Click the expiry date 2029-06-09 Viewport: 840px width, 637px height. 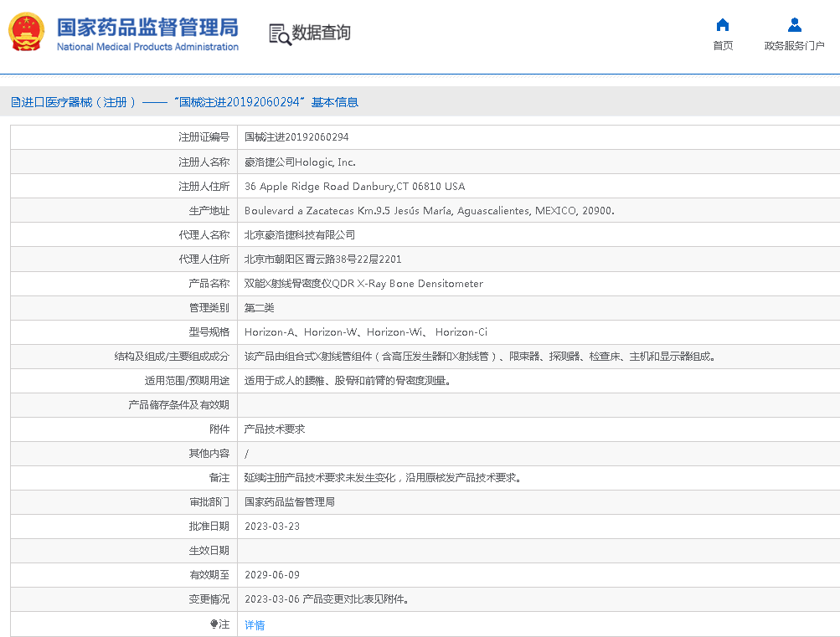pyautogui.click(x=271, y=575)
